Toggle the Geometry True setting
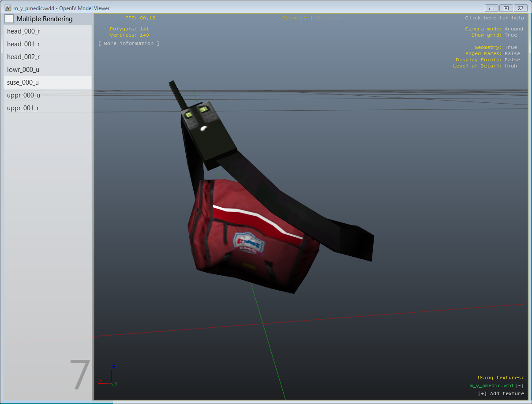The height and width of the screenshot is (404, 532). [510, 48]
